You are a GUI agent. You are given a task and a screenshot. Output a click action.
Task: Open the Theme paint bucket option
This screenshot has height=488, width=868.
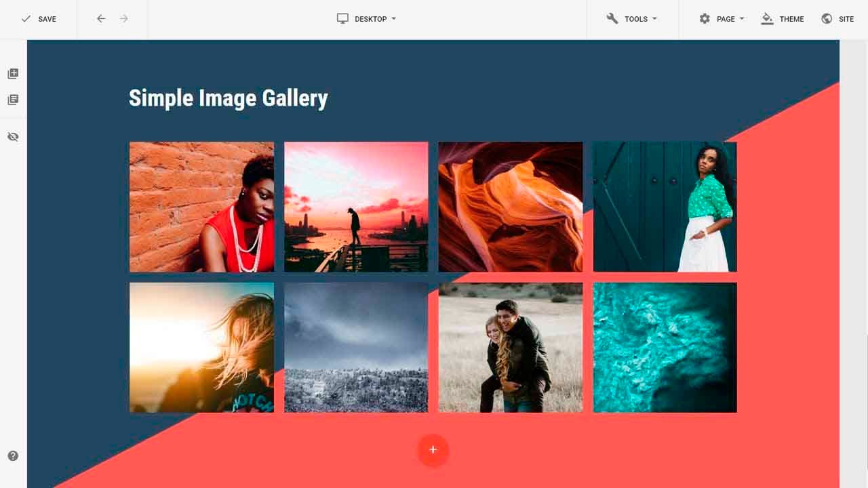pyautogui.click(x=783, y=19)
